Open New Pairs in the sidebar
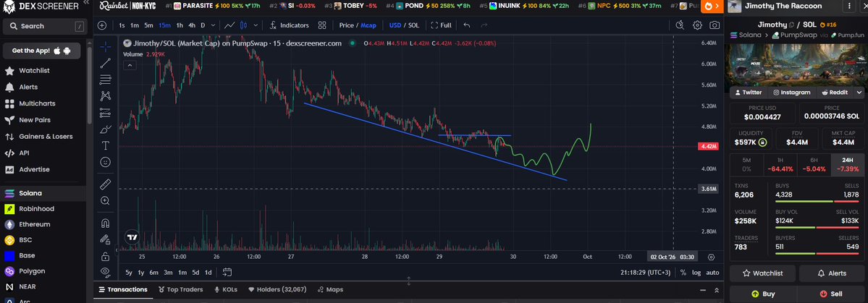Screen dimensions: 868x303 pos(34,120)
